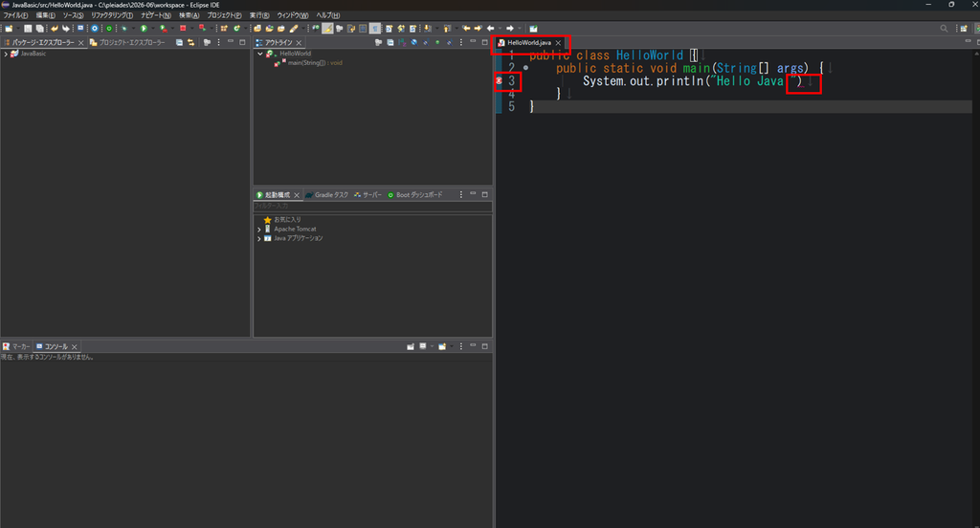Viewport: 980px width, 528px height.
Task: Click Collapse All icon in Package Explorer
Action: (179, 42)
